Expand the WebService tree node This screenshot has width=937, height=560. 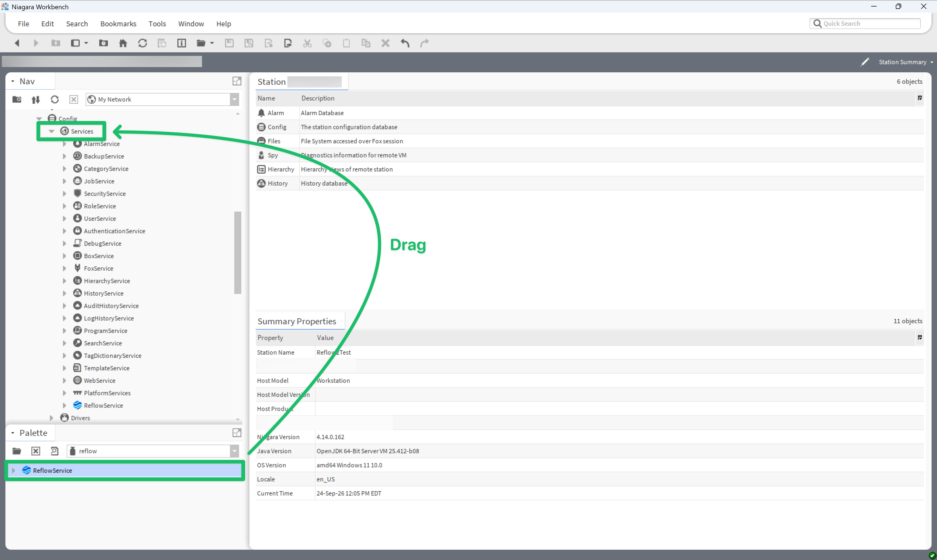tap(65, 380)
